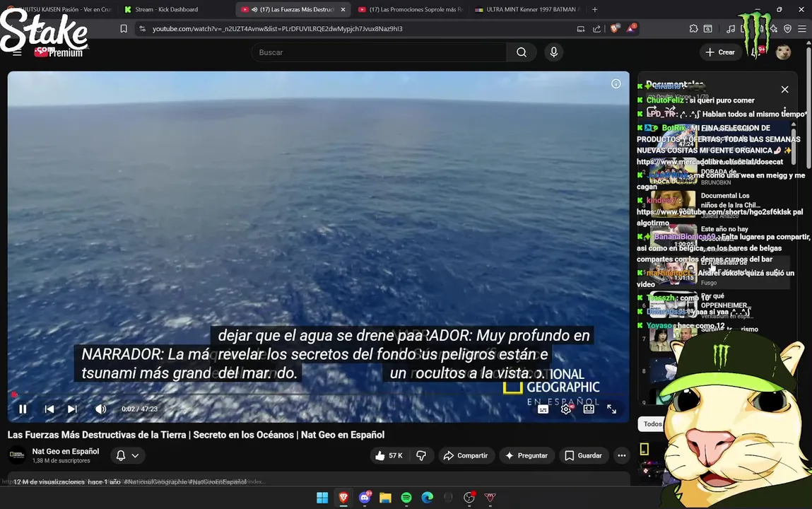Open the Brave sidebar search panel icon

coord(708,29)
